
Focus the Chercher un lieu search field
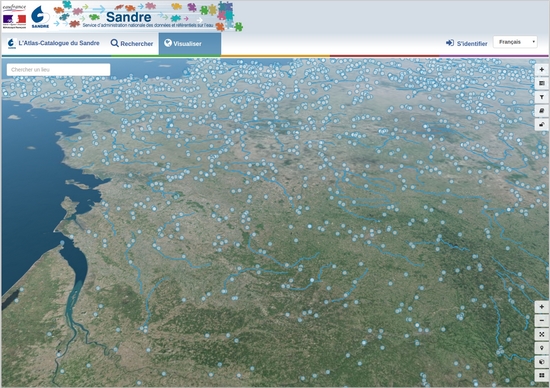click(58, 69)
